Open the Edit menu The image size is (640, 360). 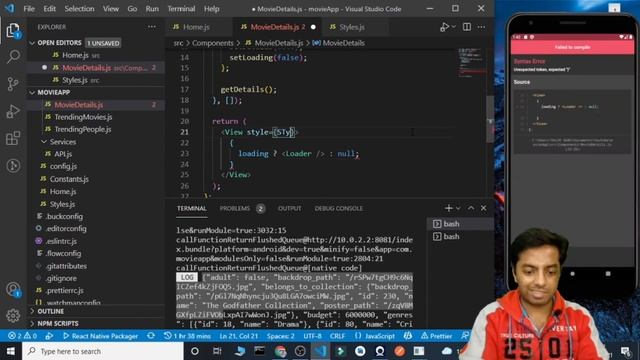(49, 9)
